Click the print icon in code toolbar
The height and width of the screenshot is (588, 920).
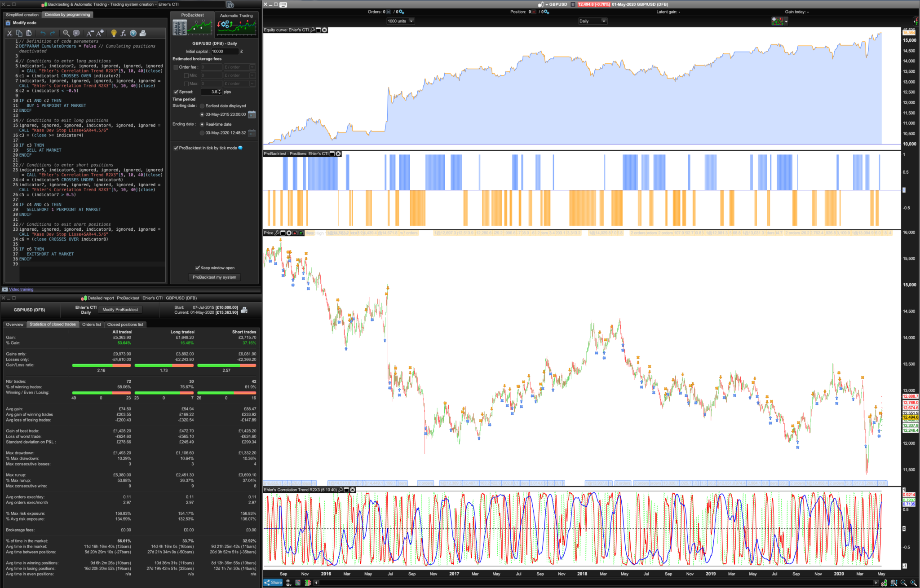(143, 33)
